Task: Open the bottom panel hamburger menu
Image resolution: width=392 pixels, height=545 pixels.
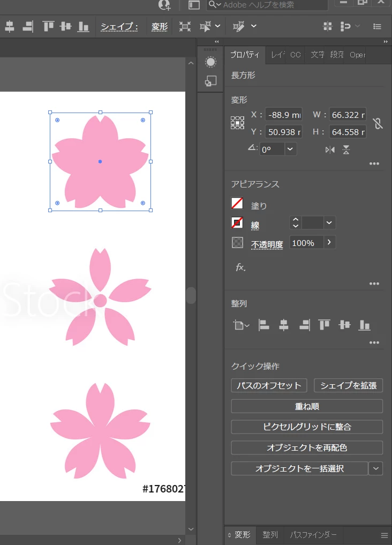Action: click(385, 535)
